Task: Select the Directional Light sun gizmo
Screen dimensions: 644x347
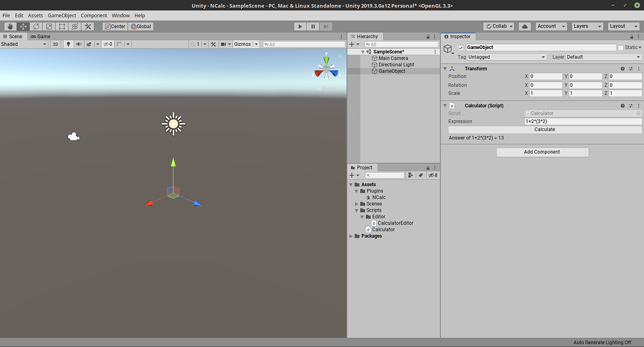Action: pyautogui.click(x=174, y=124)
